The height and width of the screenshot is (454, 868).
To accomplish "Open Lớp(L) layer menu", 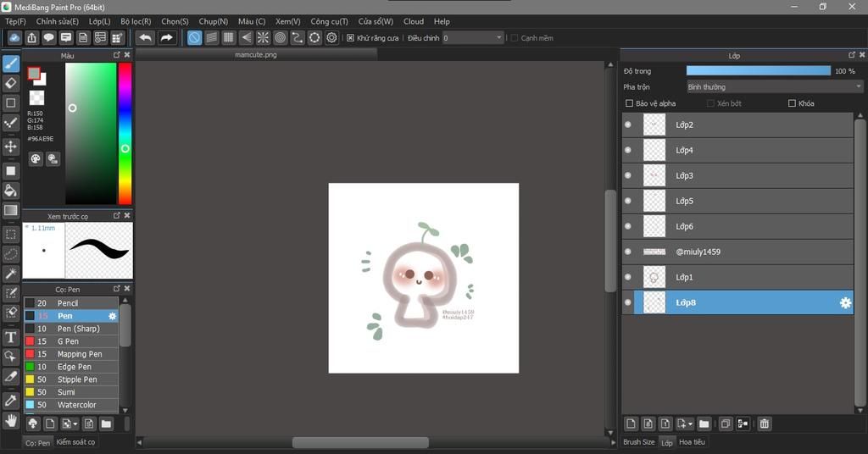I will point(100,21).
